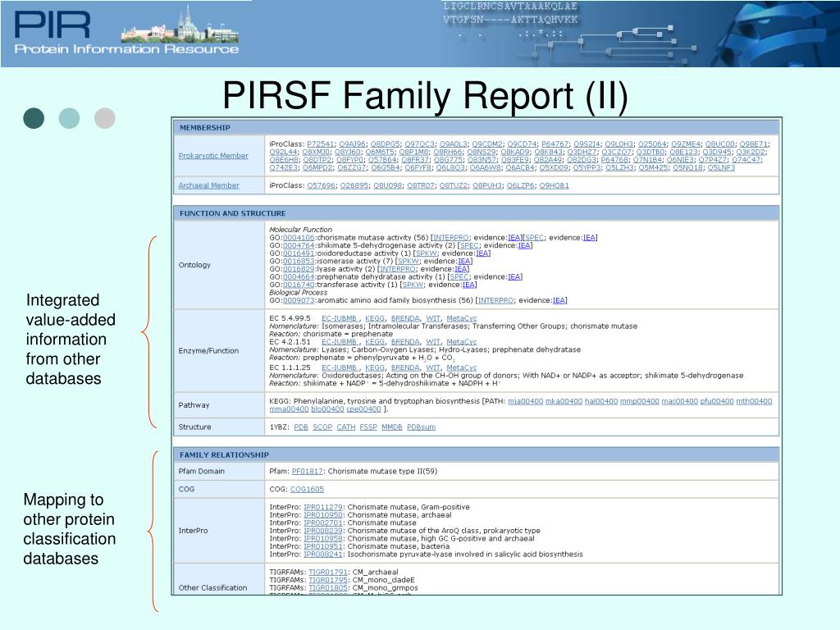Open KEGG pathway mmp00400
840x630 pixels.
[x=639, y=401]
